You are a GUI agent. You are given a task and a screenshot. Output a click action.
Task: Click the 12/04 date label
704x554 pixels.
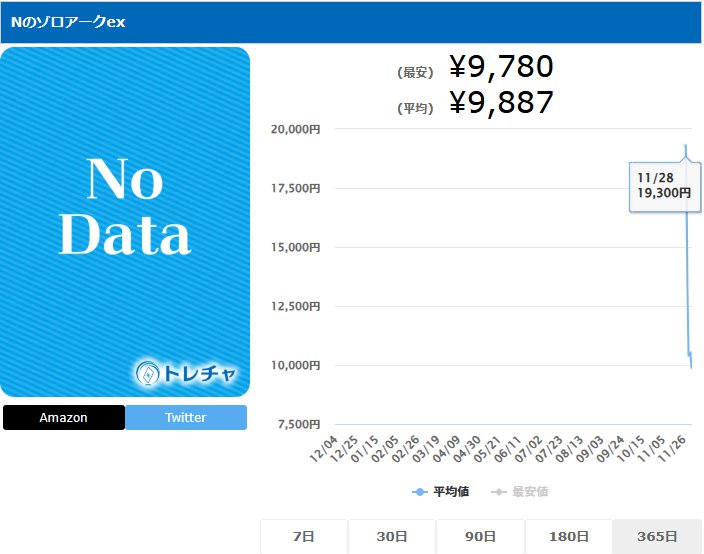pyautogui.click(x=324, y=448)
